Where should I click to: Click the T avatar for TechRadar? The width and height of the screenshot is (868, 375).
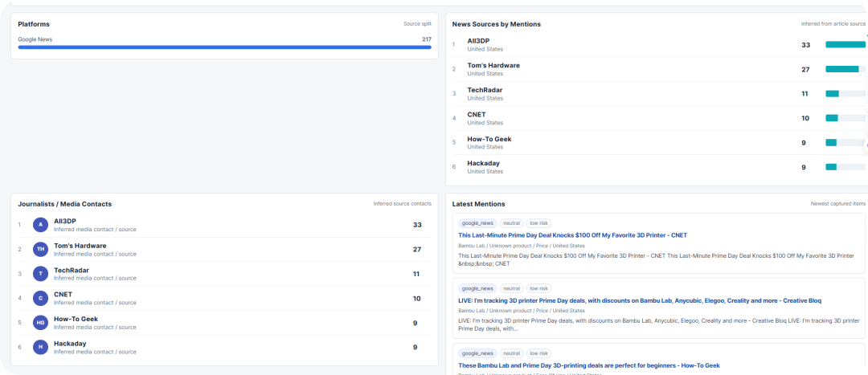(x=40, y=274)
